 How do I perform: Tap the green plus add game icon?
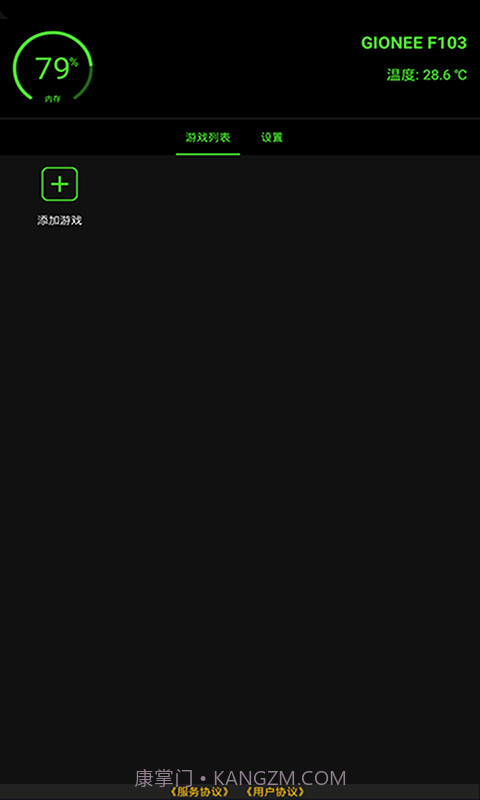(60, 184)
